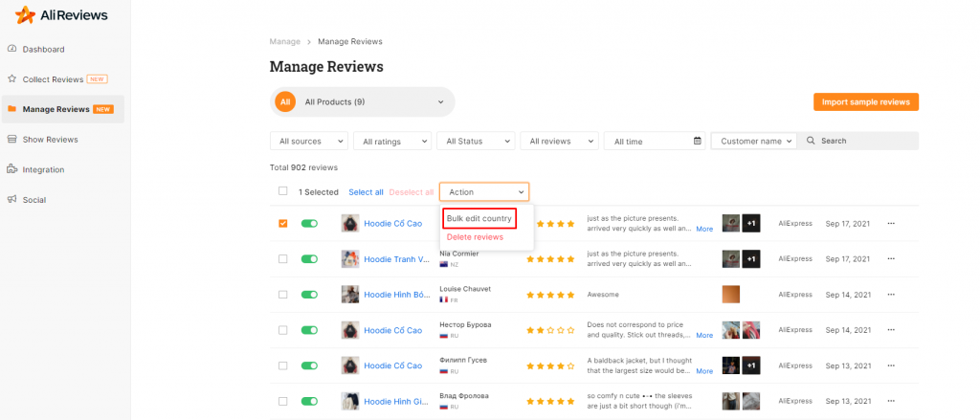Toggle the Action dropdown
This screenshot has width=980, height=420.
[484, 192]
